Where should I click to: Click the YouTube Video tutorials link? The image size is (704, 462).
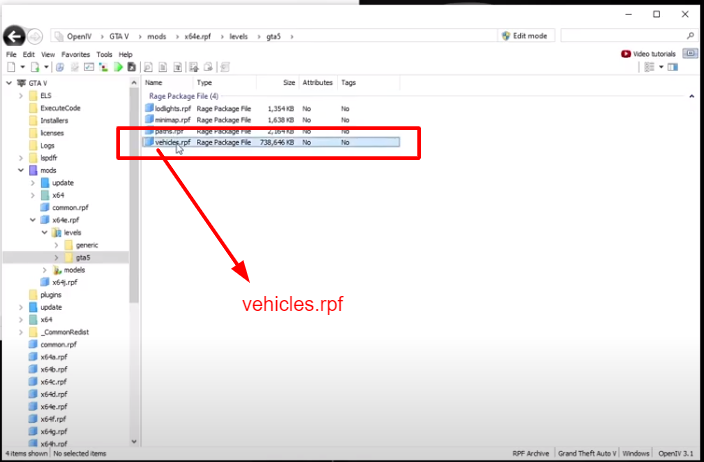pos(648,54)
